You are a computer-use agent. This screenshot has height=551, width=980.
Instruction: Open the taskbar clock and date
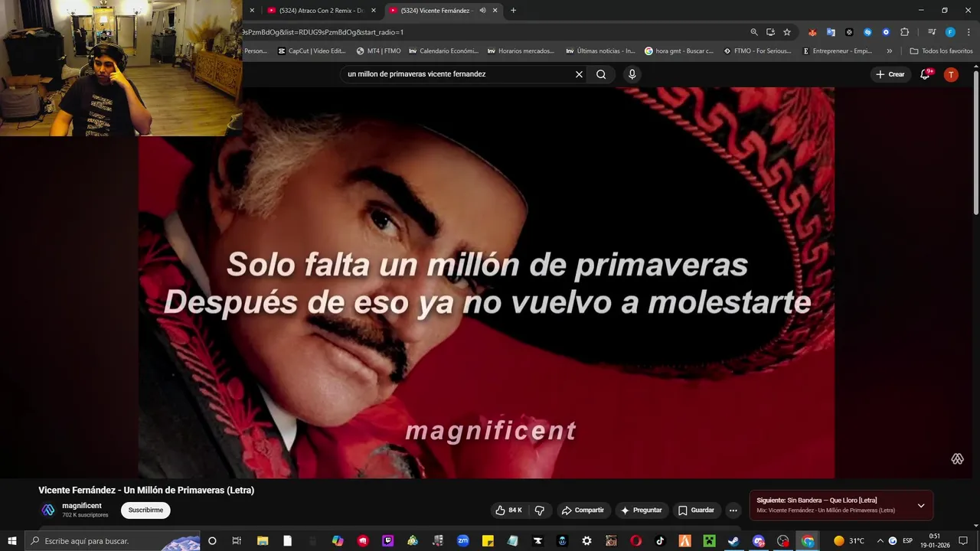[x=935, y=541]
